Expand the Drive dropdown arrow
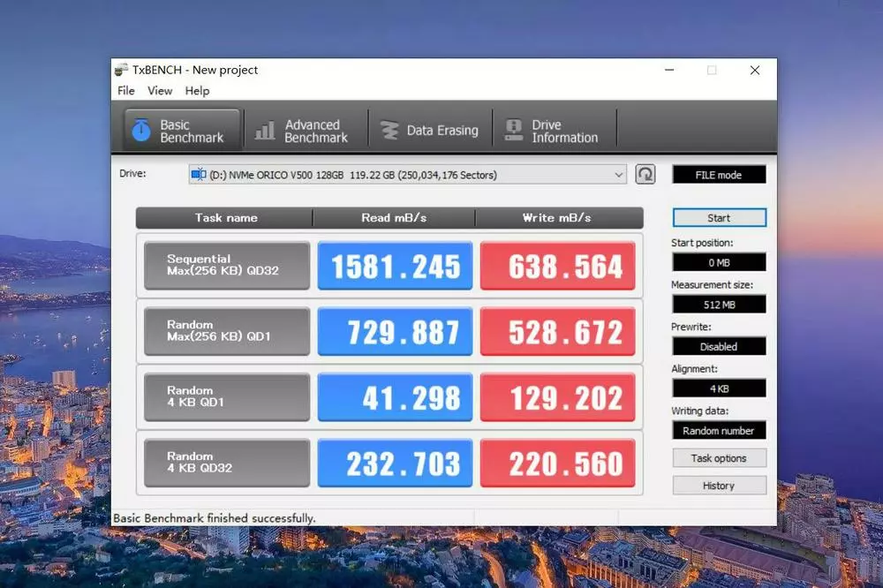The width and height of the screenshot is (883, 588). (618, 175)
